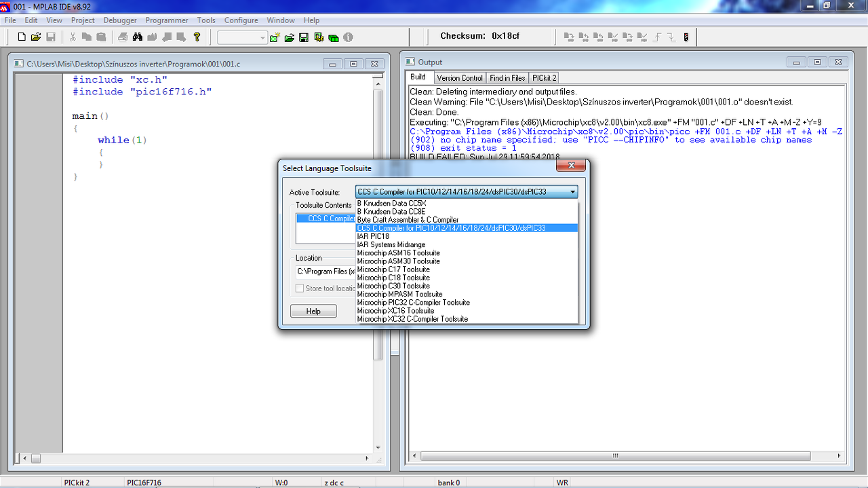This screenshot has width=868, height=488.
Task: Select Microchip XC16 Toolsuite
Action: (x=467, y=311)
